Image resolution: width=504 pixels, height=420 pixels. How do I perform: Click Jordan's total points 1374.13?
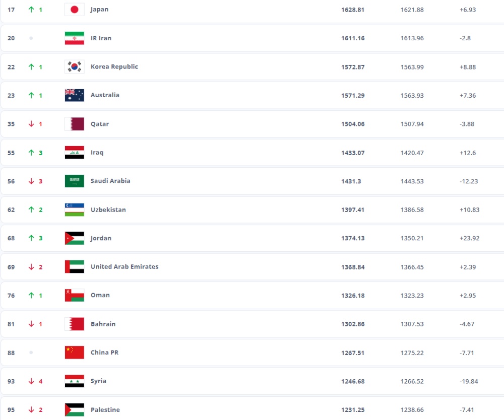point(352,238)
